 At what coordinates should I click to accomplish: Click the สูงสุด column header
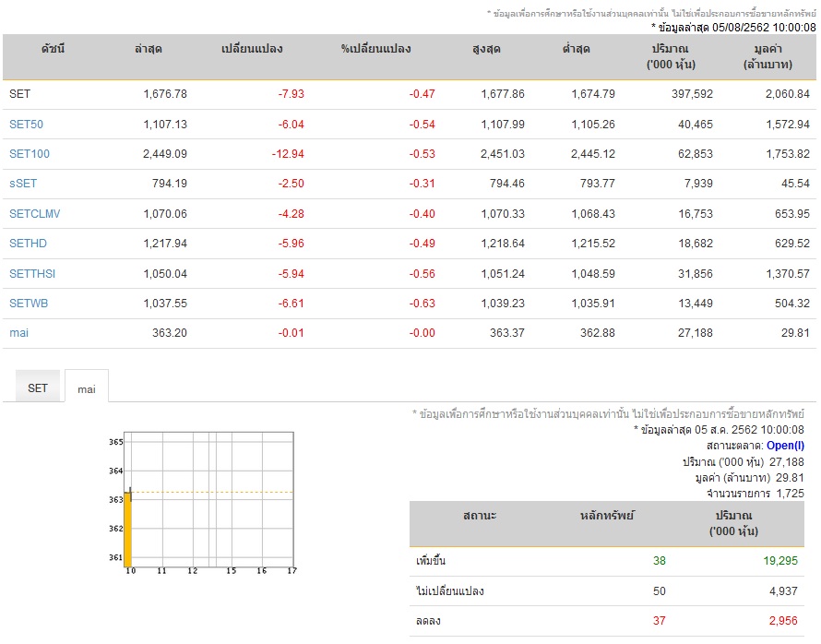[x=486, y=49]
